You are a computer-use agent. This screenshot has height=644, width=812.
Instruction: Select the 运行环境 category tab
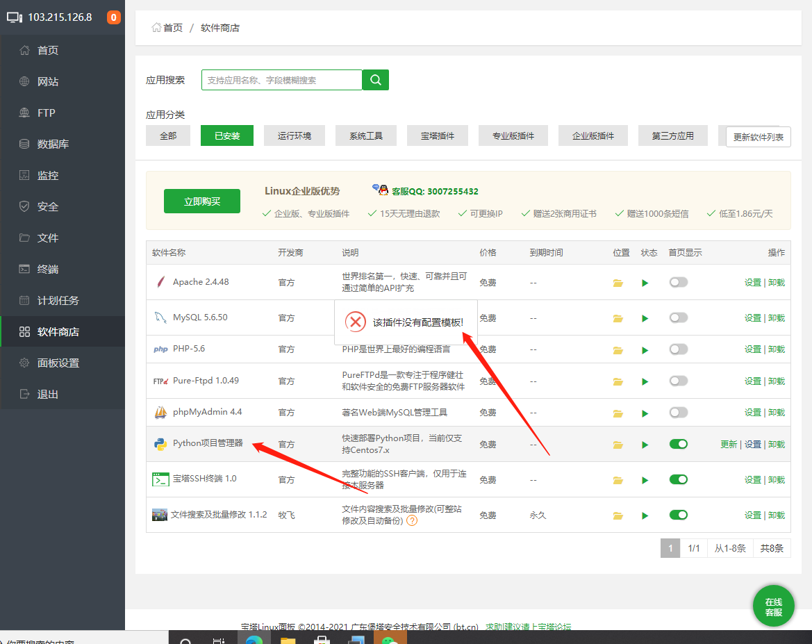click(294, 135)
